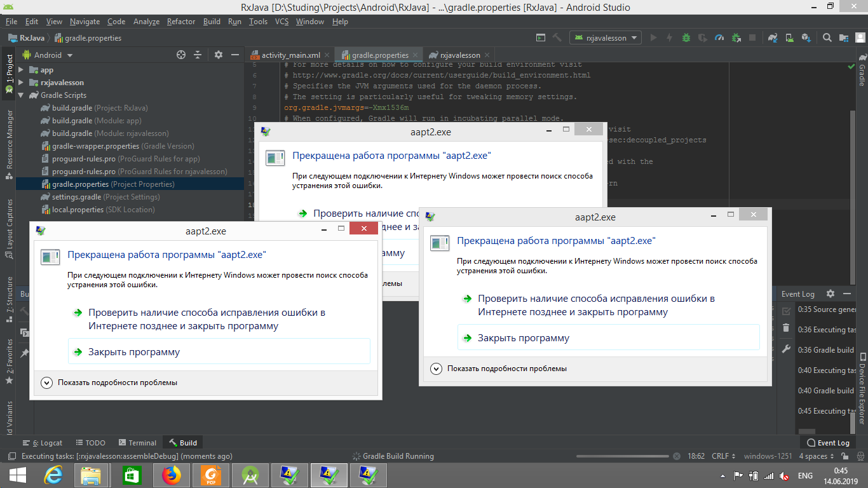The image size is (868, 488).
Task: Open the TODO tool window tab
Action: (90, 443)
